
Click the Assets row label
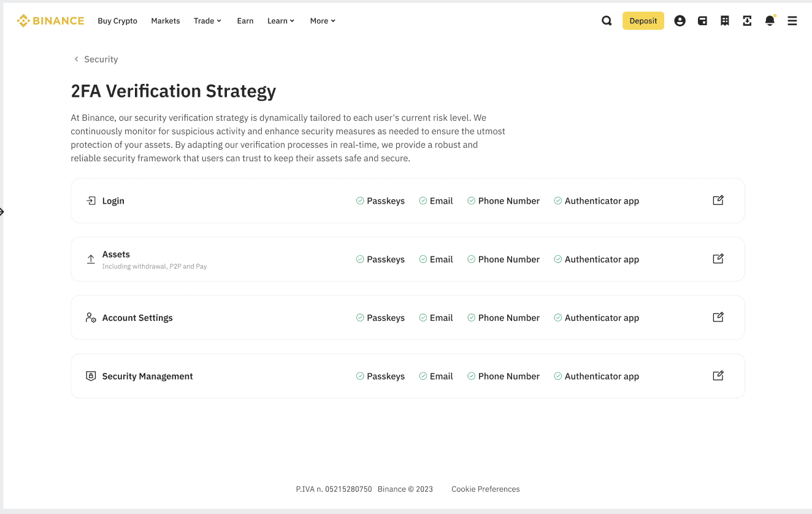coord(116,254)
